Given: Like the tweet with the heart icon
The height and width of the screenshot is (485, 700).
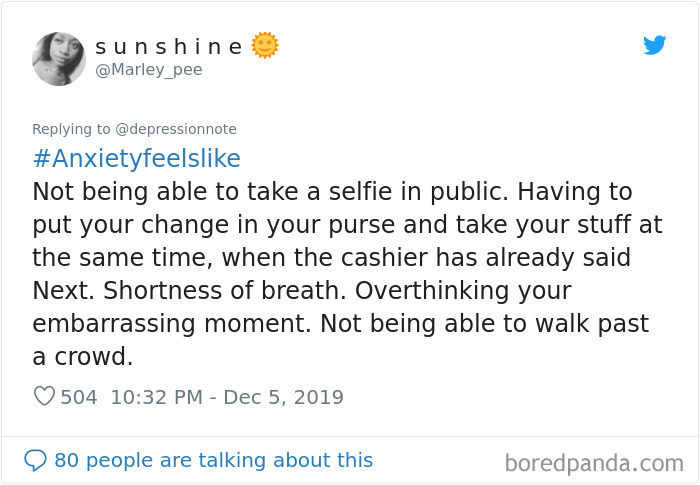Looking at the screenshot, I should click(44, 397).
